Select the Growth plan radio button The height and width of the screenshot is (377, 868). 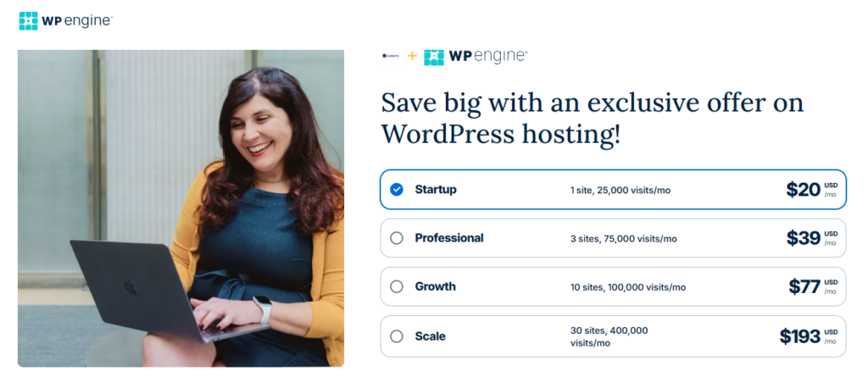397,286
